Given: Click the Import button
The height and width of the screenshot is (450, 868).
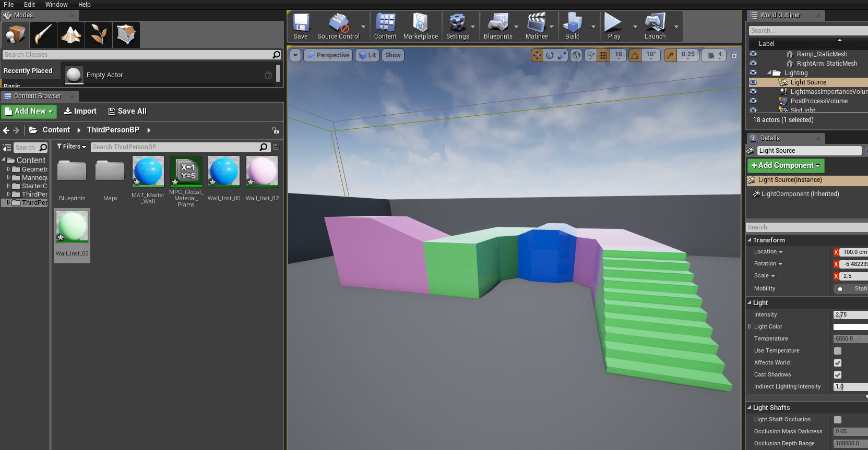Looking at the screenshot, I should point(80,111).
